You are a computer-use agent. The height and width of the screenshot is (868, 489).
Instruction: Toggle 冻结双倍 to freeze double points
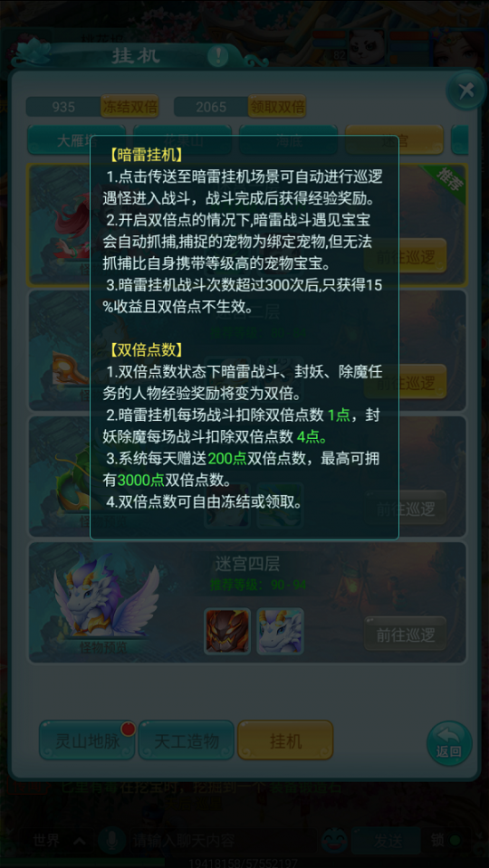point(129,106)
